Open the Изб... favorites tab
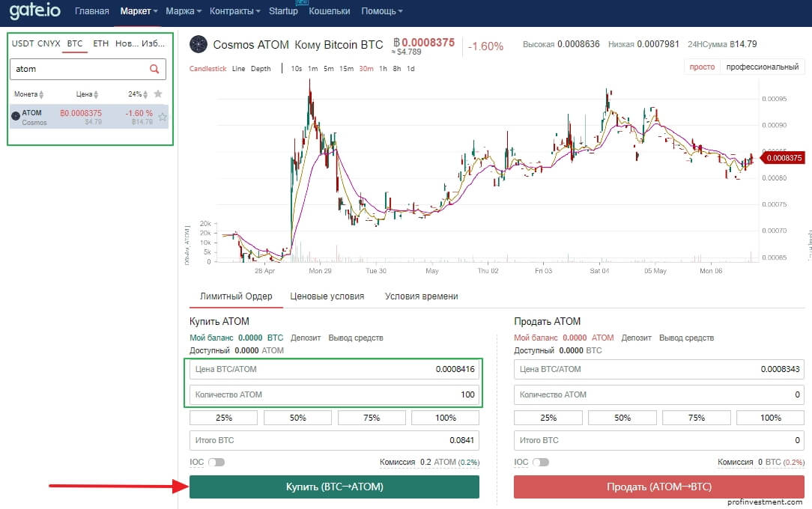 (153, 43)
